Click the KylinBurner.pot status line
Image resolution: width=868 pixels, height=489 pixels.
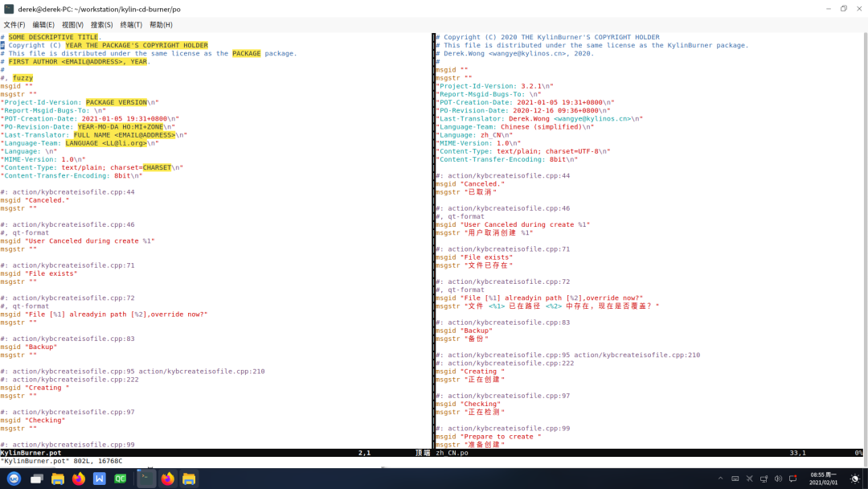[x=215, y=453]
